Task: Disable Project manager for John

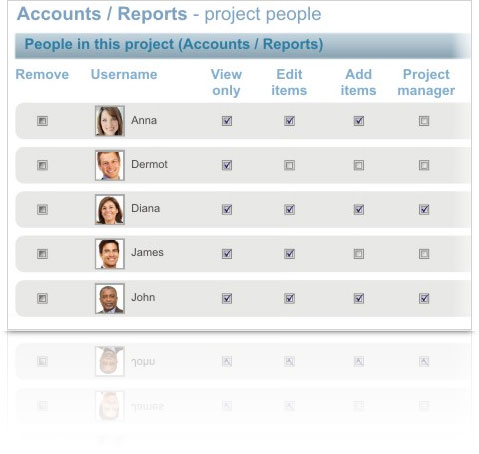Action: 424,298
